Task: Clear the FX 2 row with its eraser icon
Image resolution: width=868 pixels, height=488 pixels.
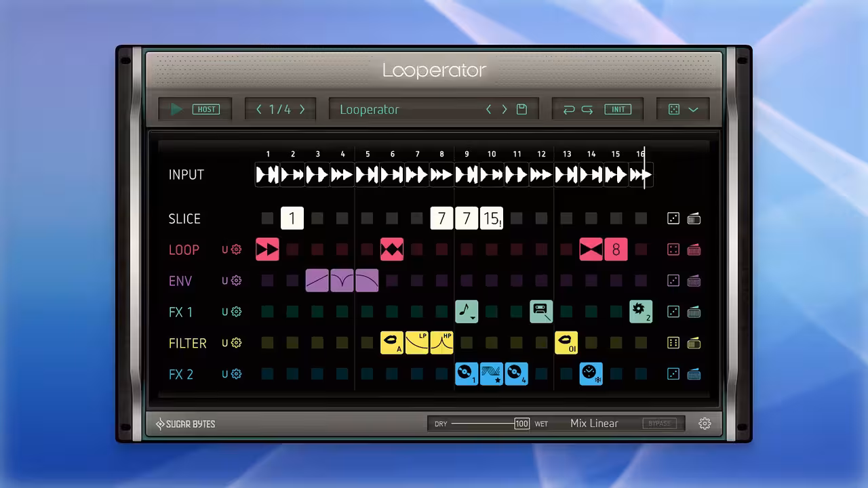Action: [694, 374]
